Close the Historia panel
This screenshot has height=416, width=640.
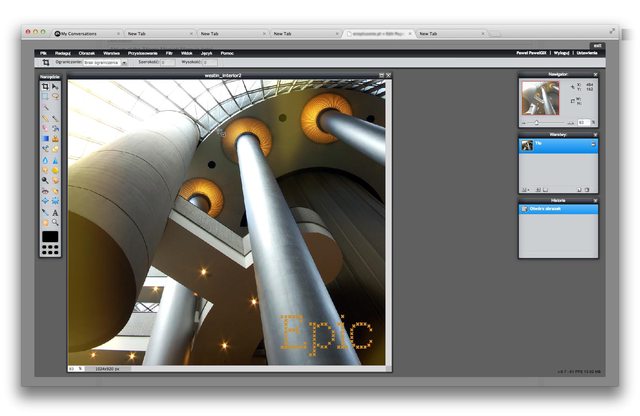click(x=595, y=200)
